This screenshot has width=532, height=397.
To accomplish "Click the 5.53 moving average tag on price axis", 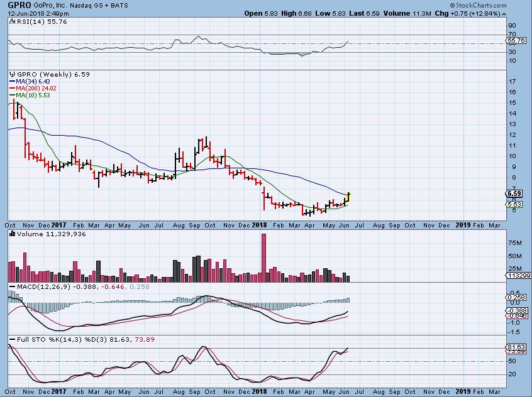I will 514,204.
